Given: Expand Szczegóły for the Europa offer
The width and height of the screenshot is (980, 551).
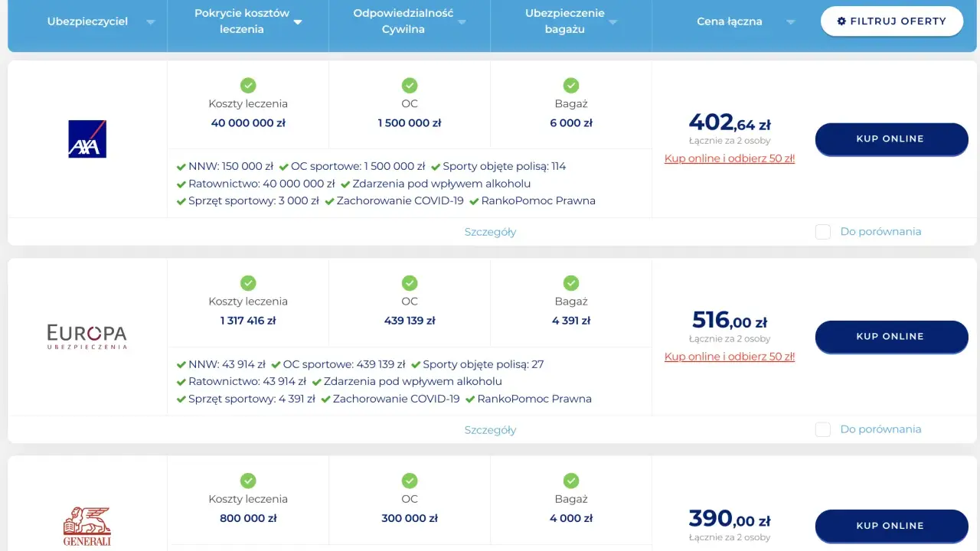Looking at the screenshot, I should click(x=490, y=430).
